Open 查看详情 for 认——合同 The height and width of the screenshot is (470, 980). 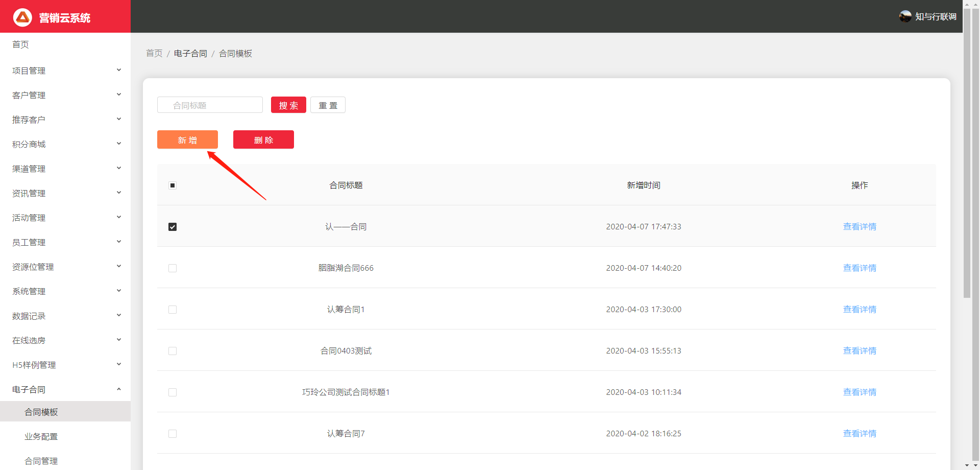tap(860, 226)
